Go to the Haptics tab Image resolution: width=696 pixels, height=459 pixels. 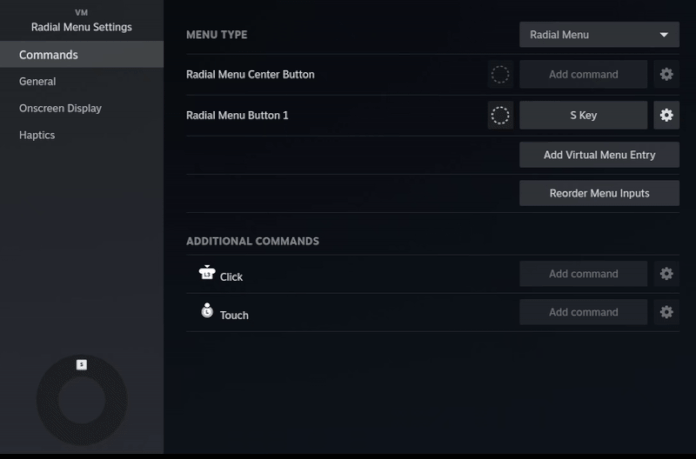pyautogui.click(x=37, y=135)
